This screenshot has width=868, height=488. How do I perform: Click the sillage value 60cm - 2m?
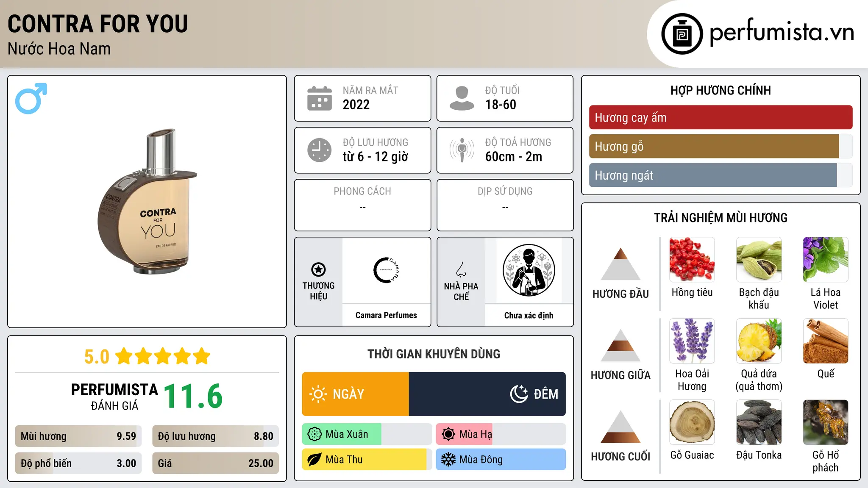point(514,157)
